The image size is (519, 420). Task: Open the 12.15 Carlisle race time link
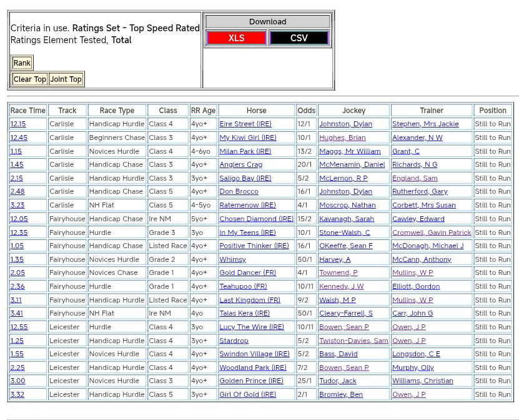pyautogui.click(x=18, y=124)
